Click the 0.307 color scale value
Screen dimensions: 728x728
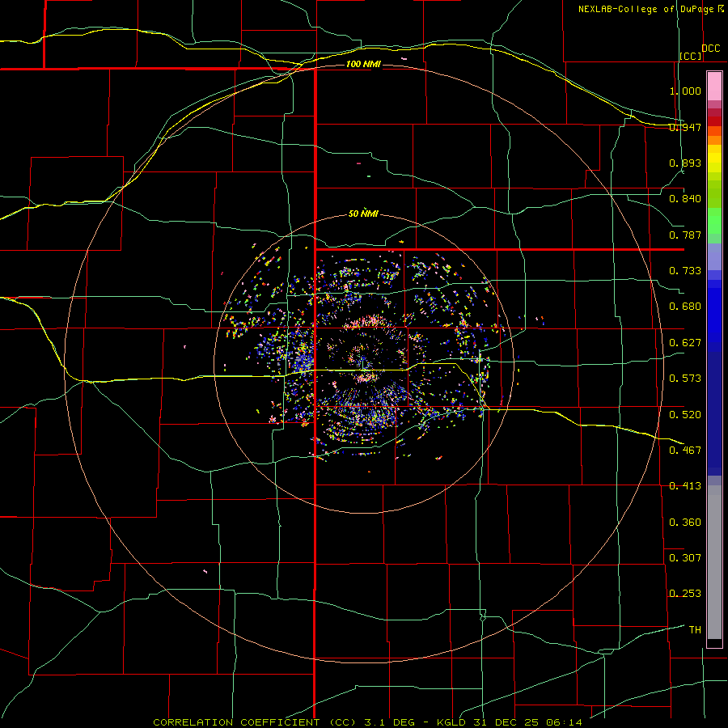point(685,558)
